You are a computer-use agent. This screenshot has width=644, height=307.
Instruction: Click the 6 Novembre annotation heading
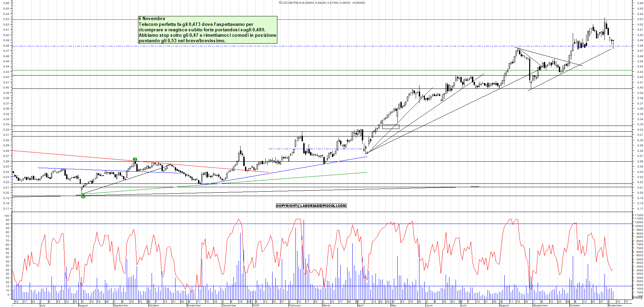pyautogui.click(x=151, y=18)
